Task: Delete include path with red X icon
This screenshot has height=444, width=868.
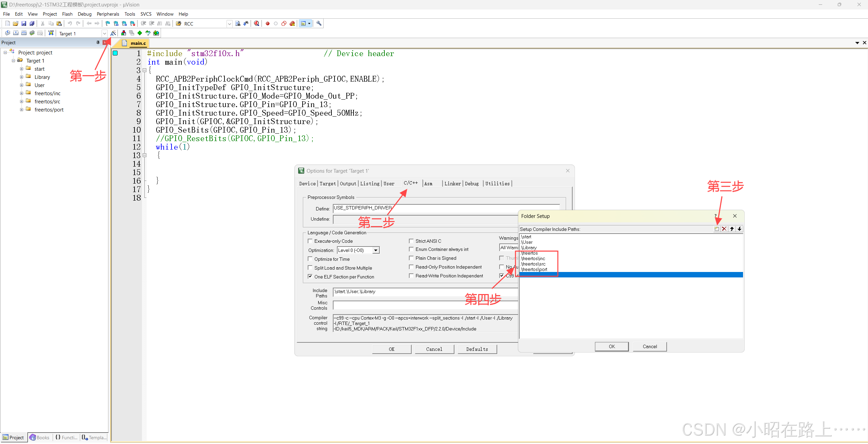Action: tap(724, 229)
